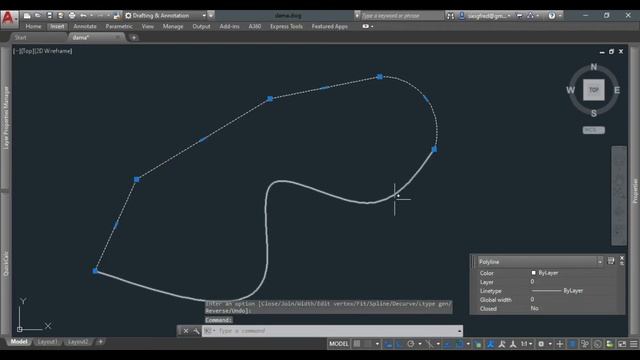This screenshot has height=360, width=640.
Task: Click the Quick Properties customize icon
Action: pyautogui.click(x=611, y=261)
